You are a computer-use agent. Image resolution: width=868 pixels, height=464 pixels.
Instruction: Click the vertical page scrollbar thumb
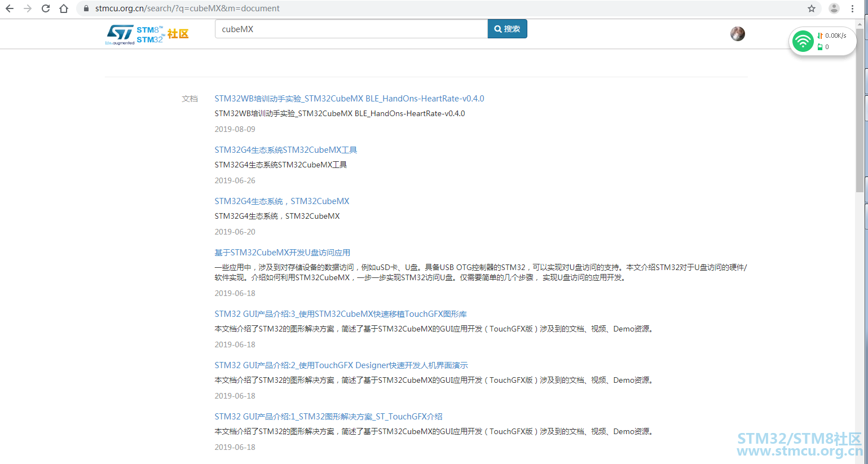(860, 110)
